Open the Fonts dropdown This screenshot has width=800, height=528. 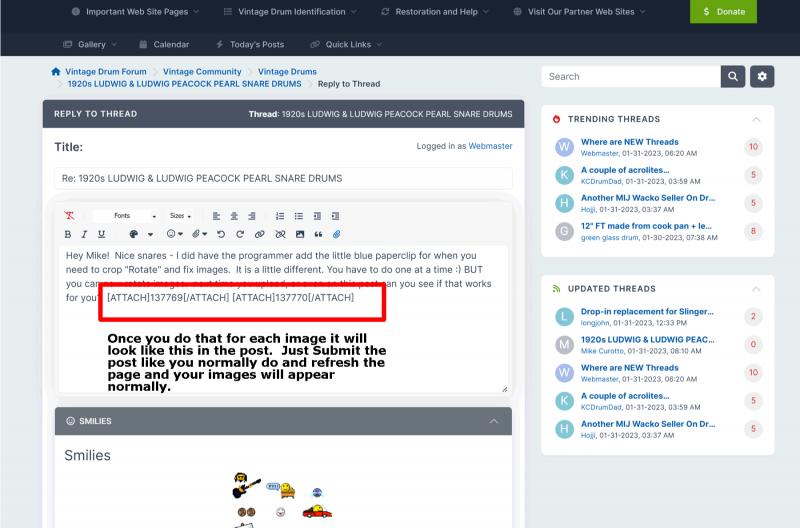coord(126,216)
